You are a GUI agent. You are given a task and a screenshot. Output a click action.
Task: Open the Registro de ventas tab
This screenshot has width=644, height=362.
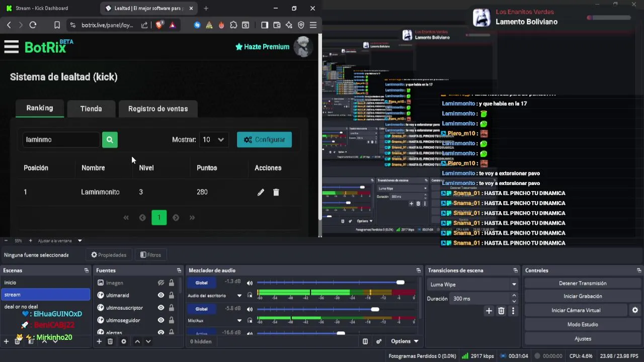(x=158, y=109)
